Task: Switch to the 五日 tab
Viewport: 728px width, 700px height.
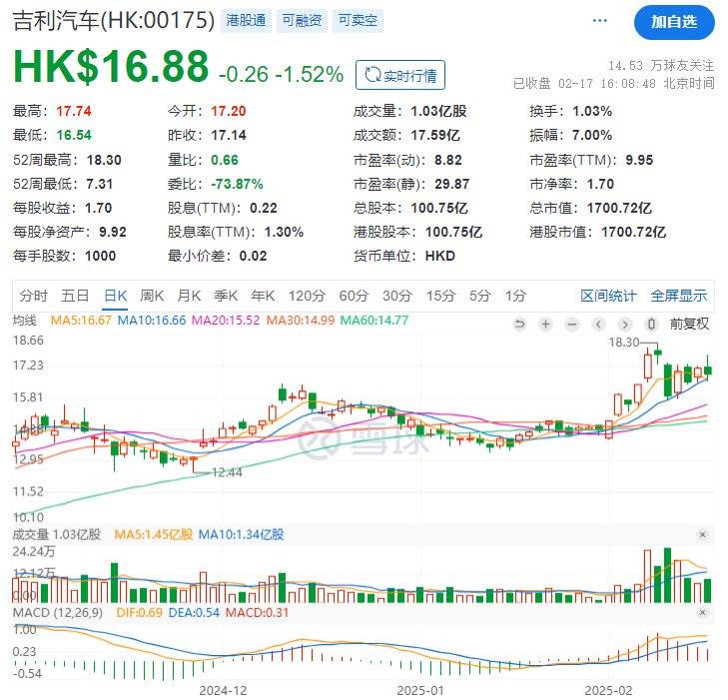Action: [x=75, y=298]
